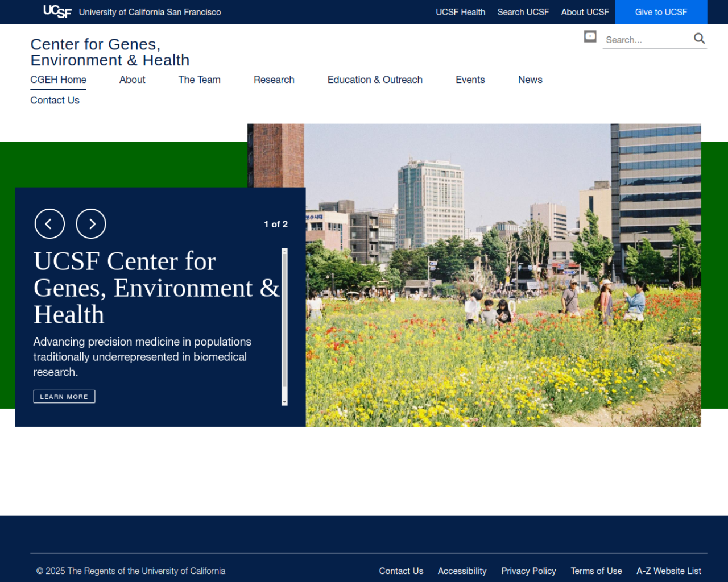The image size is (728, 582).
Task: Open About UCSF link
Action: click(x=585, y=12)
